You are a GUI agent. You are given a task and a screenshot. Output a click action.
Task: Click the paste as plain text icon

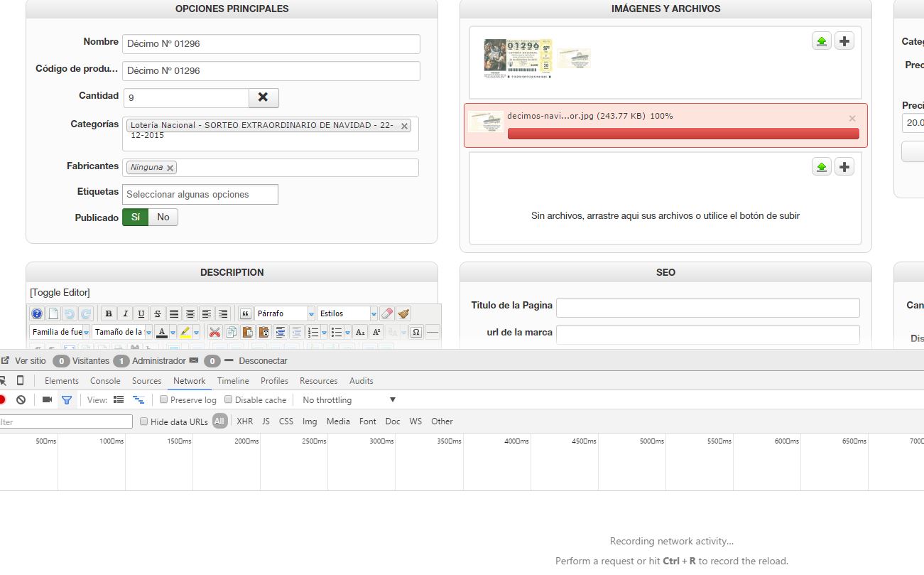pos(263,332)
